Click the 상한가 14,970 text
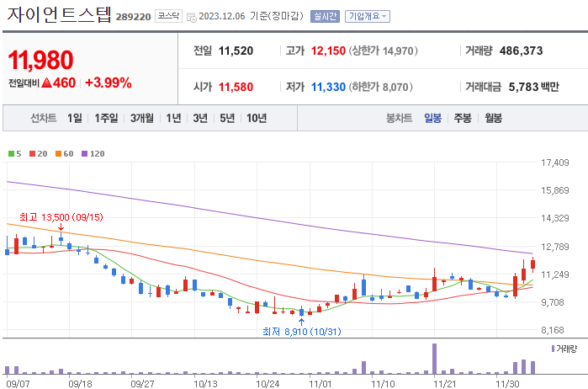588x389 pixels. point(384,51)
